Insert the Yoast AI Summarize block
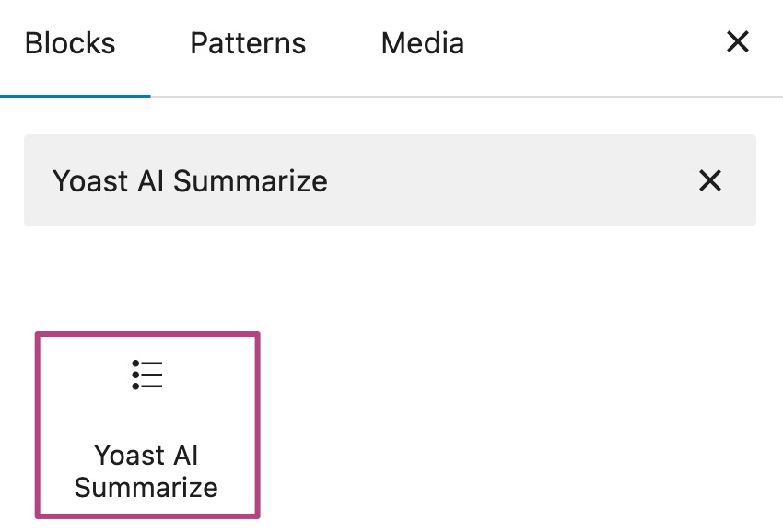Viewport: 783px width, 532px height. coord(147,424)
